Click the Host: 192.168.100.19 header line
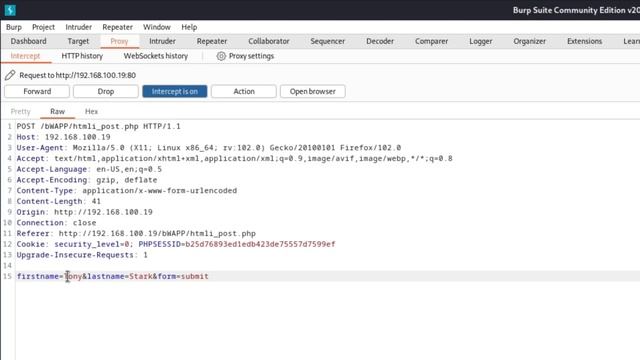 pyautogui.click(x=63, y=137)
